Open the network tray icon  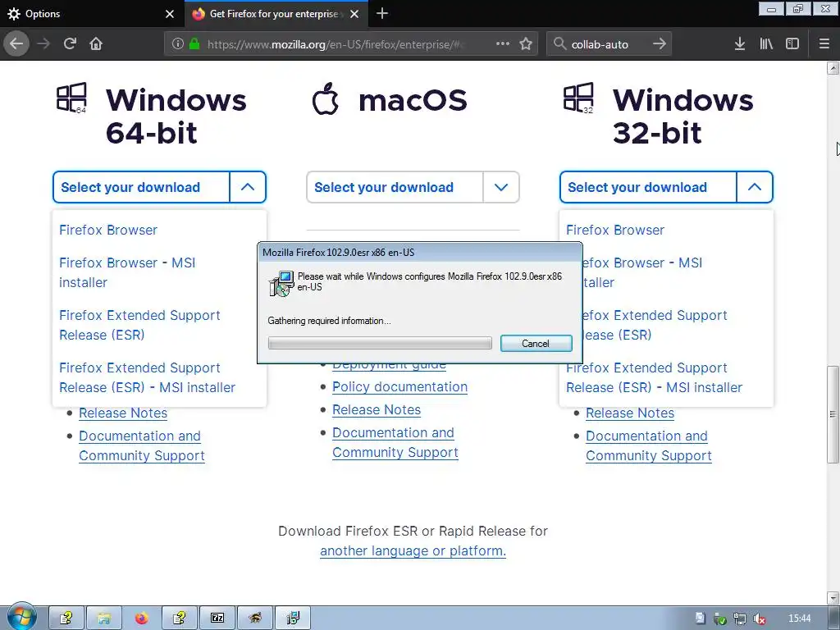coord(740,619)
